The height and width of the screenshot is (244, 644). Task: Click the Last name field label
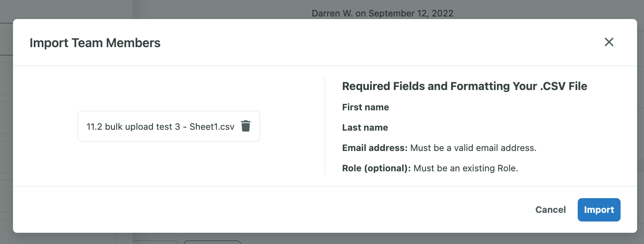tap(365, 128)
